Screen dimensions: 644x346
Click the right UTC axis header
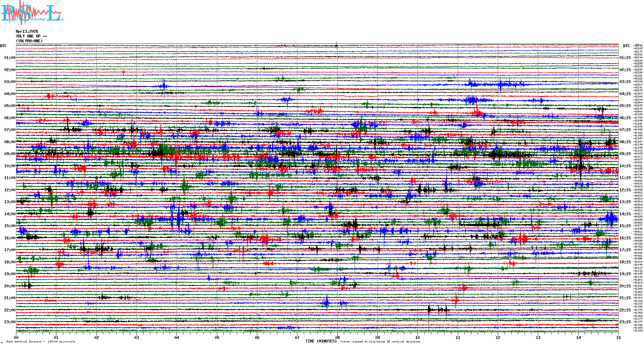(626, 46)
